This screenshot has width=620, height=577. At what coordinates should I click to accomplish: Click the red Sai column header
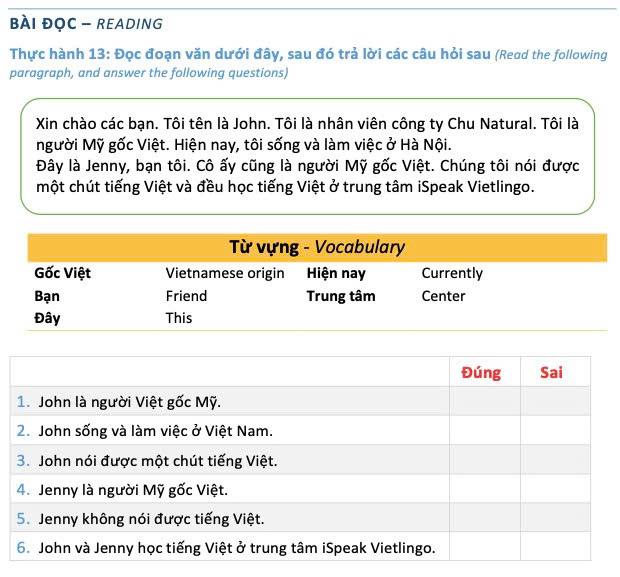click(x=551, y=372)
